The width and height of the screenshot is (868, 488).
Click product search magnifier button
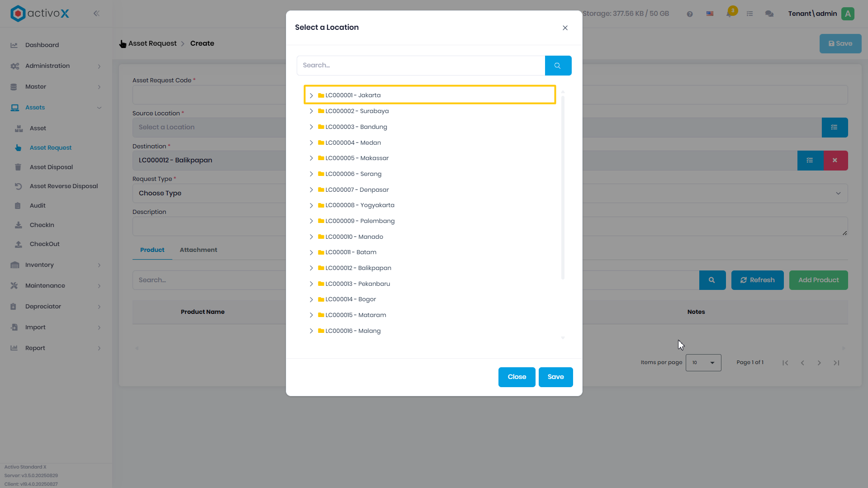[712, 280]
